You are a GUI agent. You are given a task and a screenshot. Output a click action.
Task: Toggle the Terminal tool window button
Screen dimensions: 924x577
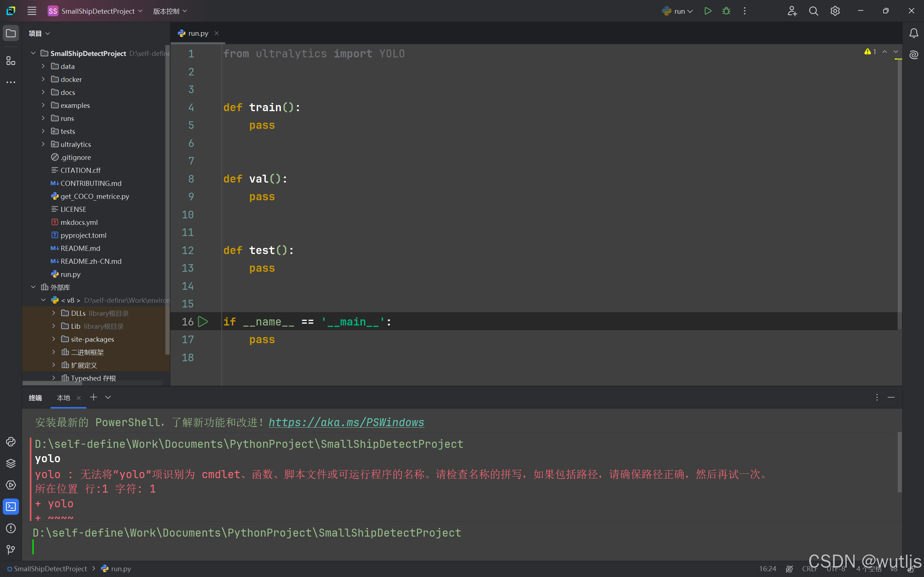pos(11,506)
